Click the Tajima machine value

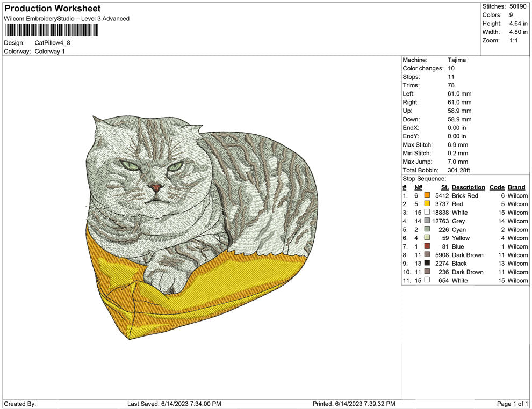click(456, 60)
